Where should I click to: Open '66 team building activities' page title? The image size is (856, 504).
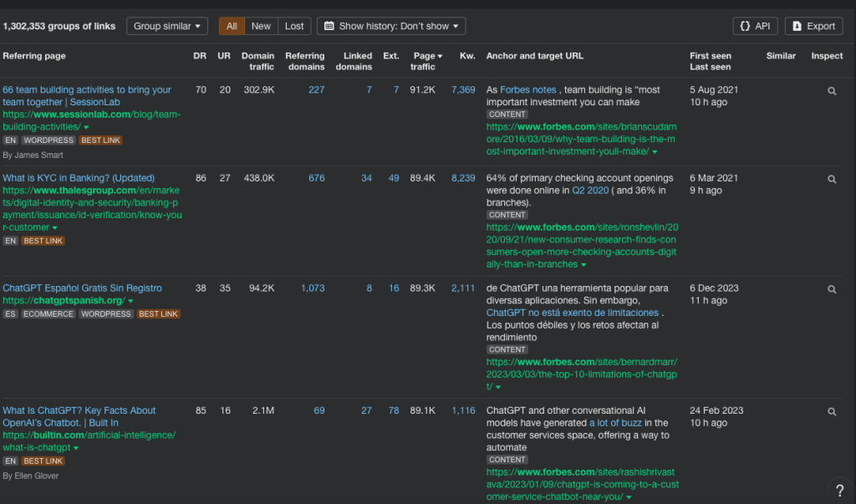pos(87,96)
